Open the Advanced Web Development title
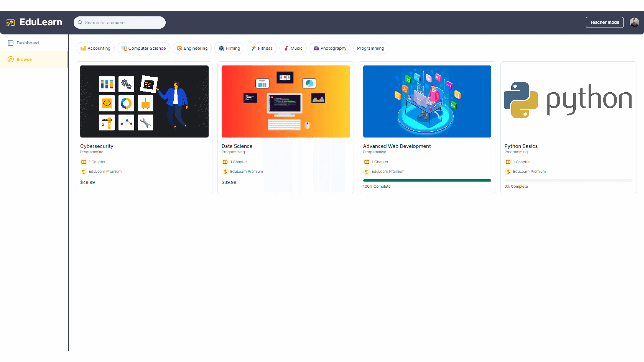Viewport: 644px width, 362px height. (397, 146)
